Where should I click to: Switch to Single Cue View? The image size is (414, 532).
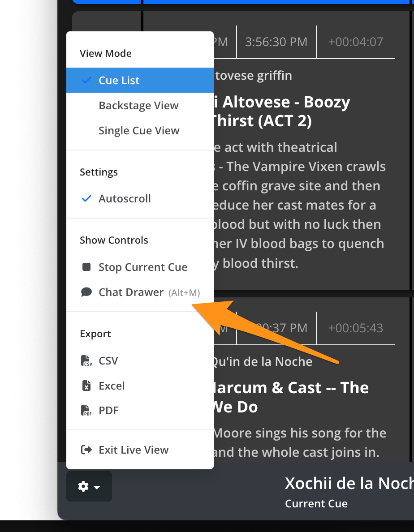(x=139, y=131)
